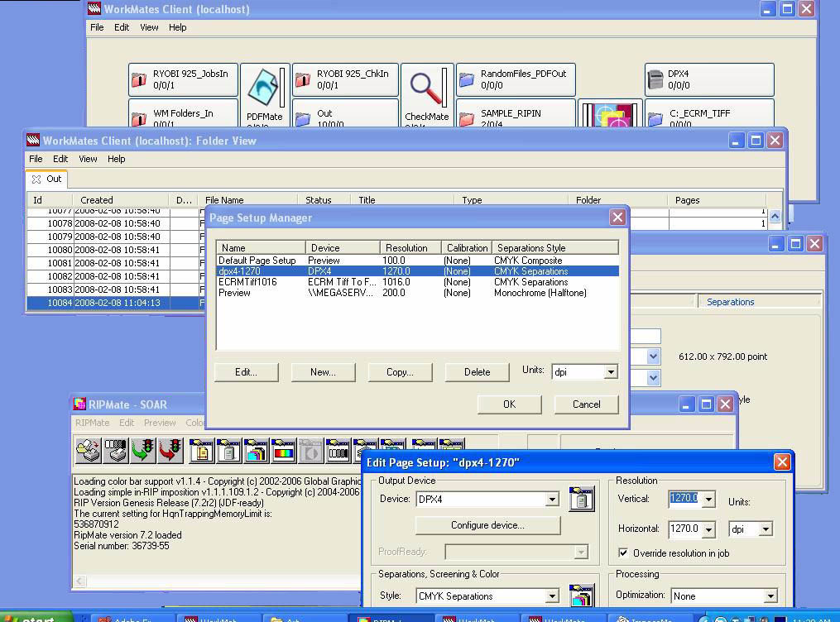840x622 pixels.
Task: Click the New... button in Page Setup Manager
Action: pos(323,372)
